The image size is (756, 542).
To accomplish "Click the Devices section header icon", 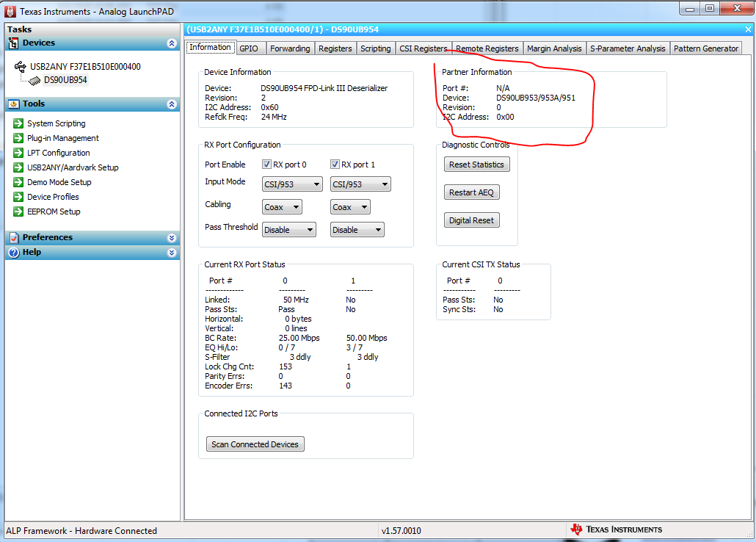I will [13, 43].
